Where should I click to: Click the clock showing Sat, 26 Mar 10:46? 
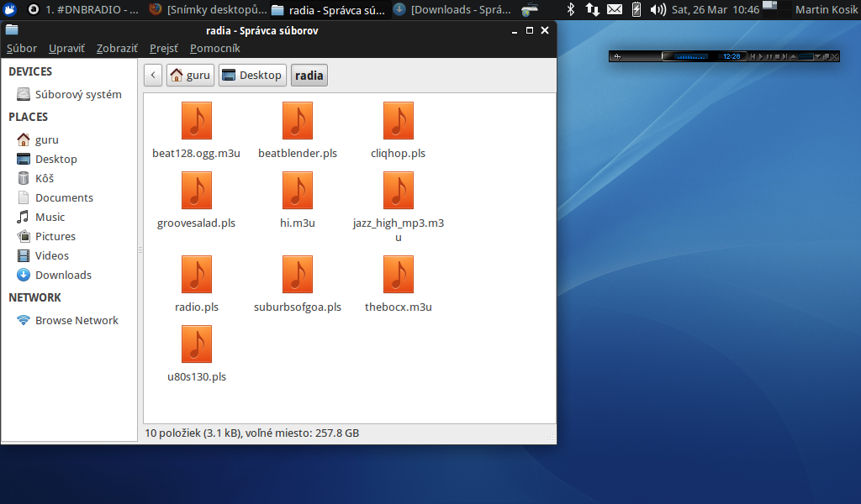[x=716, y=10]
